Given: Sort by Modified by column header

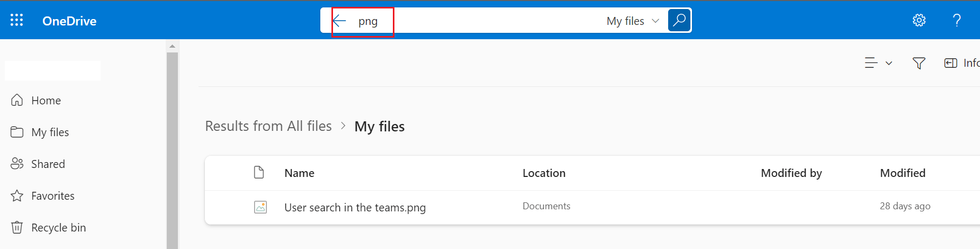Looking at the screenshot, I should pyautogui.click(x=791, y=173).
